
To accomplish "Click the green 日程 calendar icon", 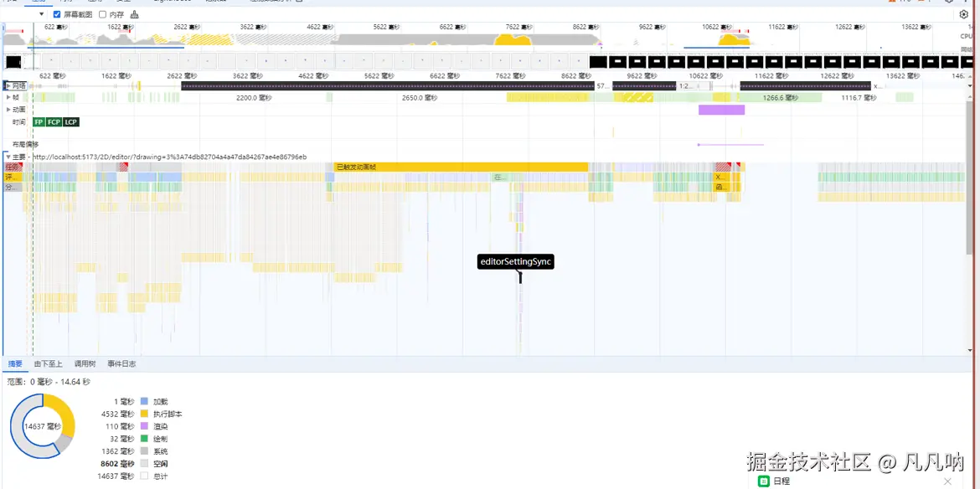I will tap(763, 481).
